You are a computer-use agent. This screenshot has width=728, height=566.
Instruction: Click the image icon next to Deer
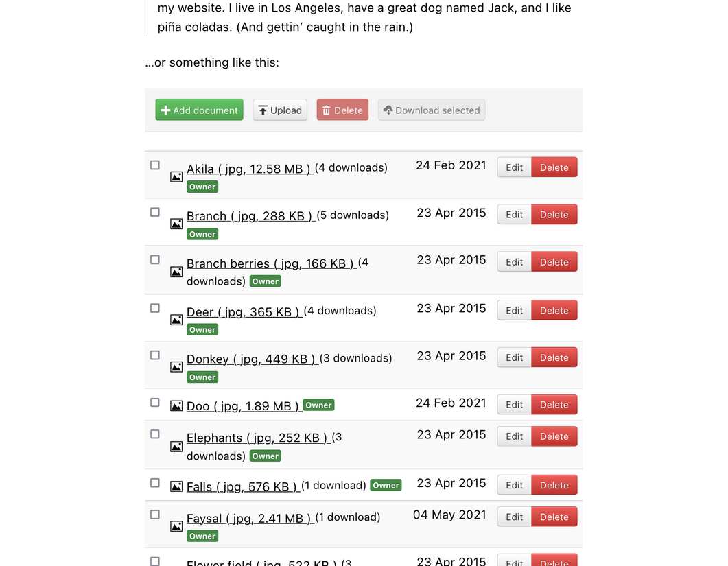[176, 320]
